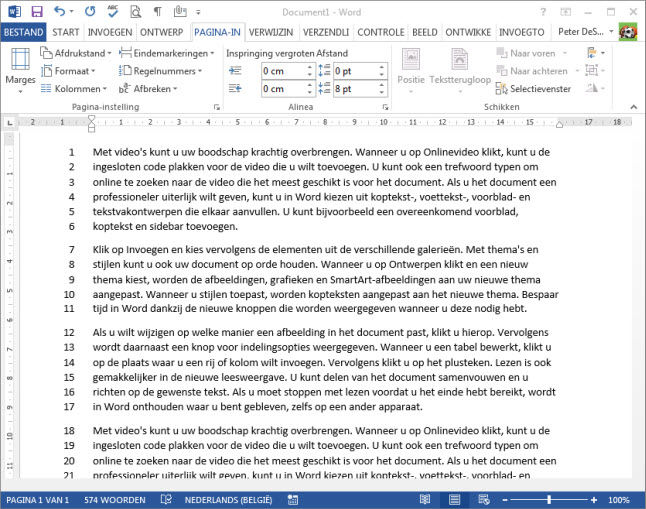This screenshot has width=646, height=509.
Task: Collapse the ribbon with chevron
Action: (x=634, y=107)
